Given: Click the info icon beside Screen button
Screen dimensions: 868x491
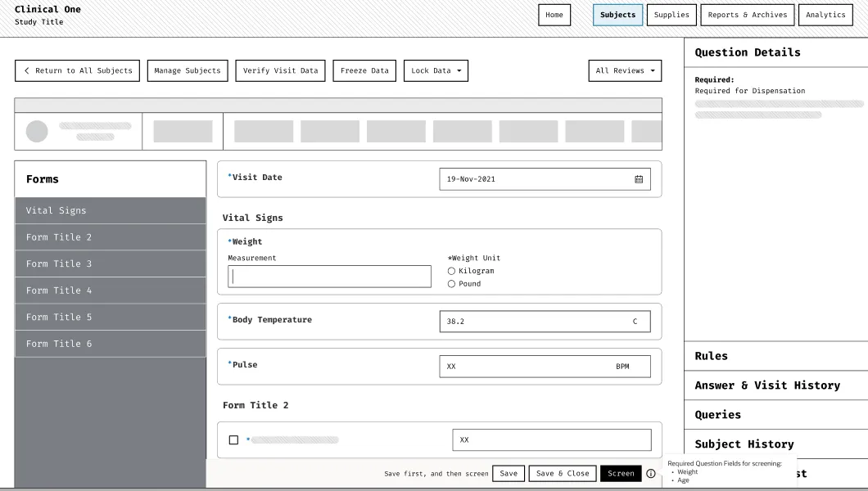Looking at the screenshot, I should (651, 474).
